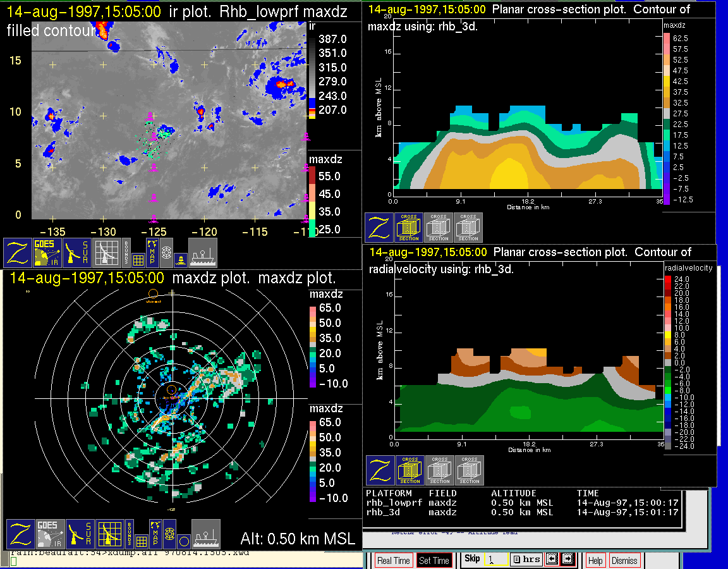Toggle the ship platform icon in IR plot
Image resolution: width=728 pixels, height=569 pixels.
coord(202,252)
